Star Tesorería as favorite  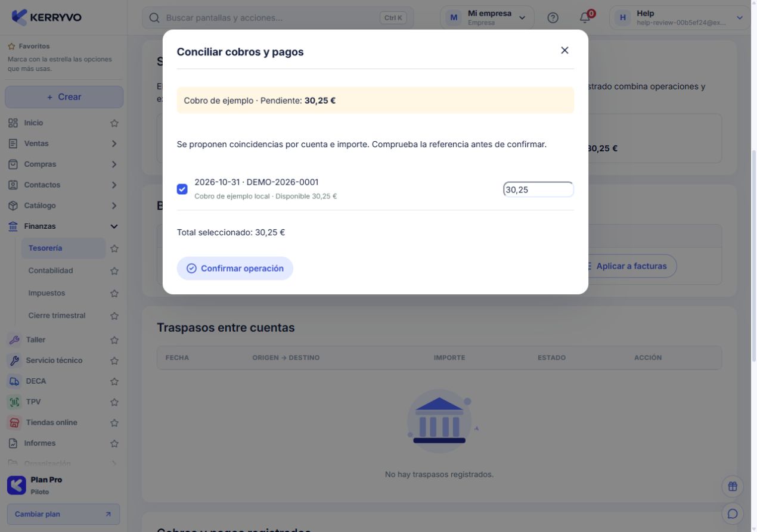click(114, 248)
